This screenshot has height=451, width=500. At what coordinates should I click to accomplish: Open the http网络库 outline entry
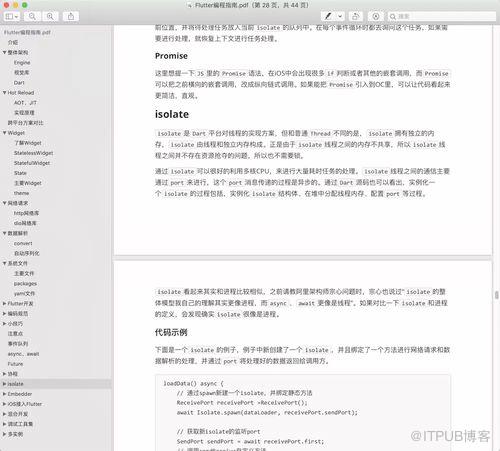tap(26, 213)
